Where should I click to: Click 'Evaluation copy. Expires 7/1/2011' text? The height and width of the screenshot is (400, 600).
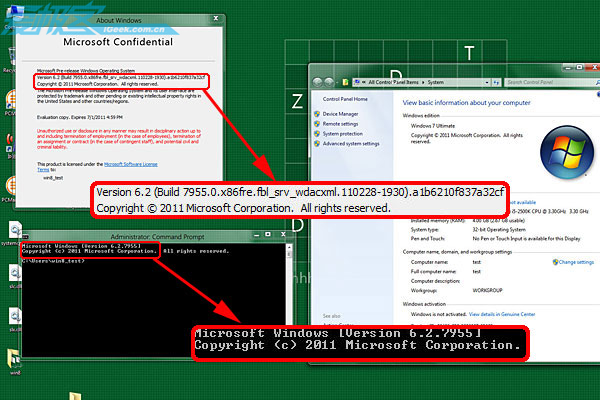80,118
